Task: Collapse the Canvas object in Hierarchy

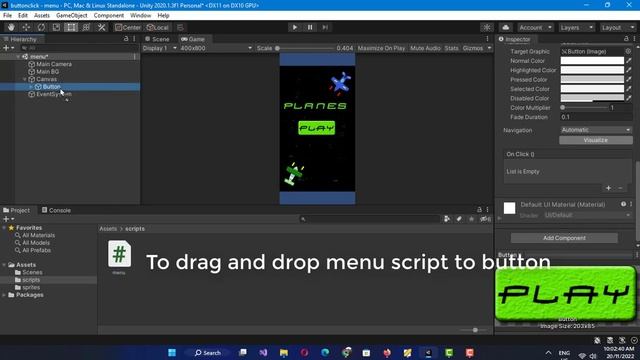Action: [24, 79]
